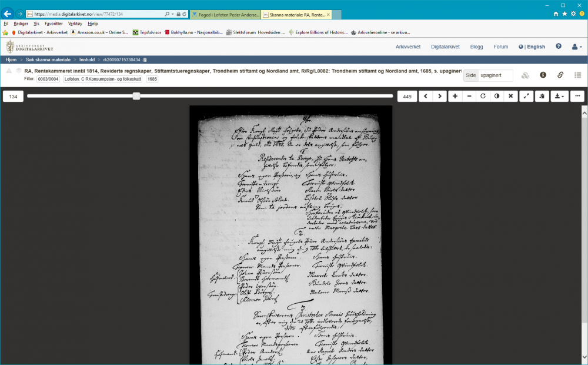Click the Side page number input field

coord(495,75)
